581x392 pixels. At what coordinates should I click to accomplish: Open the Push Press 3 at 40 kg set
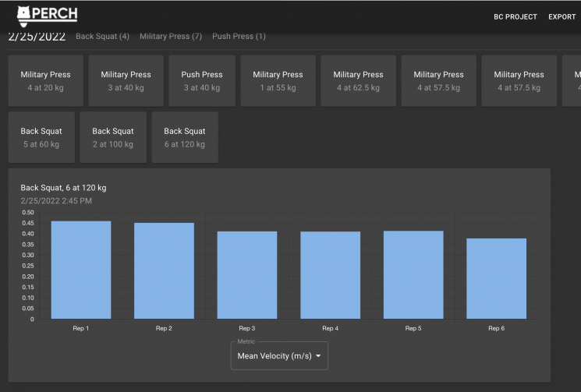(202, 81)
